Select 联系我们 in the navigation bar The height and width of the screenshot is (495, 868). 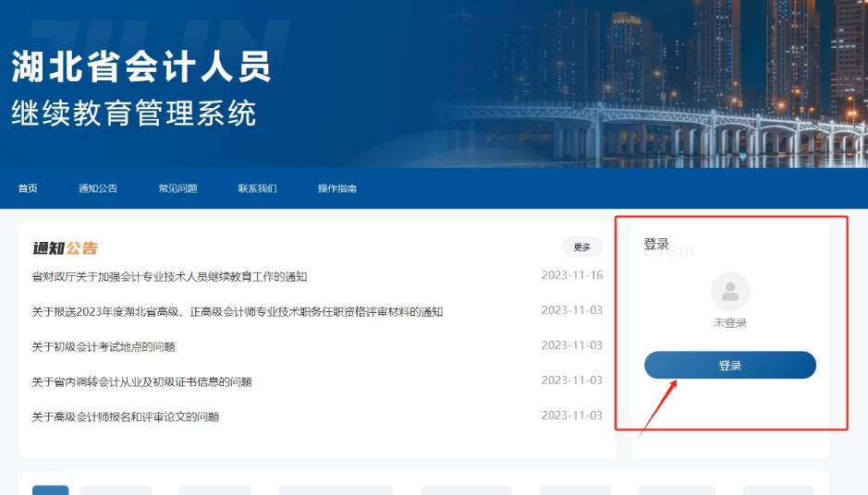click(257, 188)
